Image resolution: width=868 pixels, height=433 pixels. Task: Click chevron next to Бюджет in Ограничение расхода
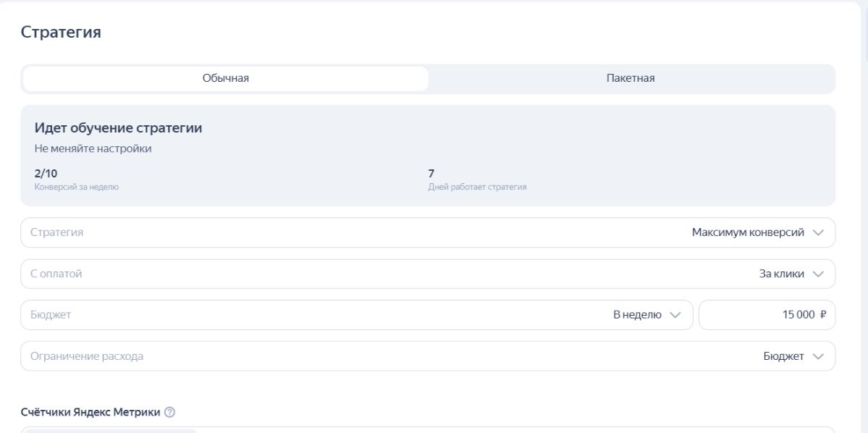coord(818,356)
